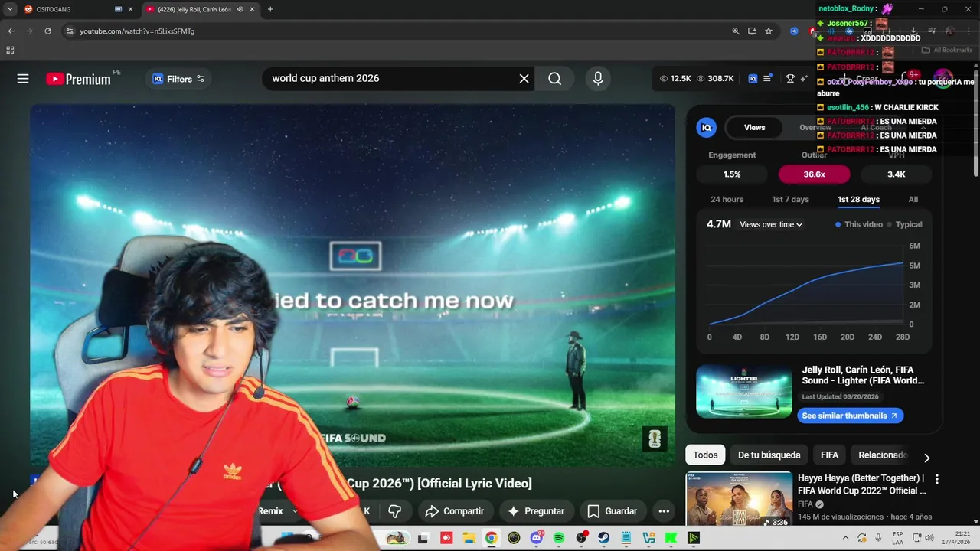Open Hayya Hayya video's three-dot menu
This screenshot has height=551, width=980.
pos(936,479)
